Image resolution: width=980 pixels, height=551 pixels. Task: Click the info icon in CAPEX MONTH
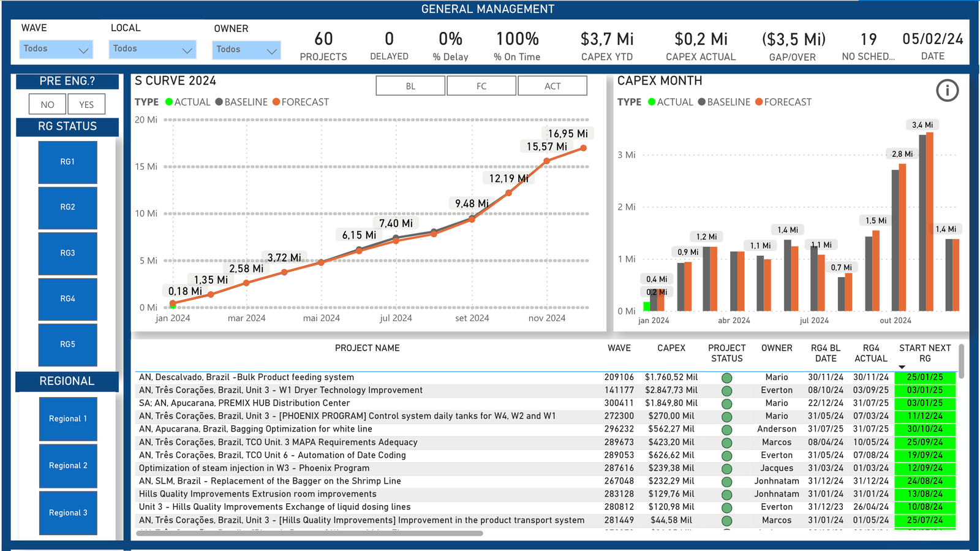click(947, 91)
